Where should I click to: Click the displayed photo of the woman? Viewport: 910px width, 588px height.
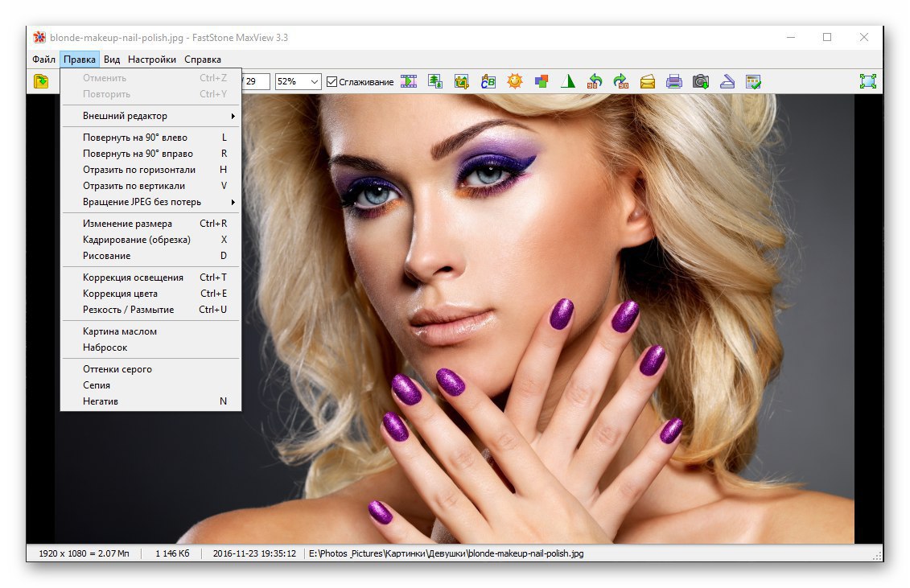pyautogui.click(x=455, y=319)
